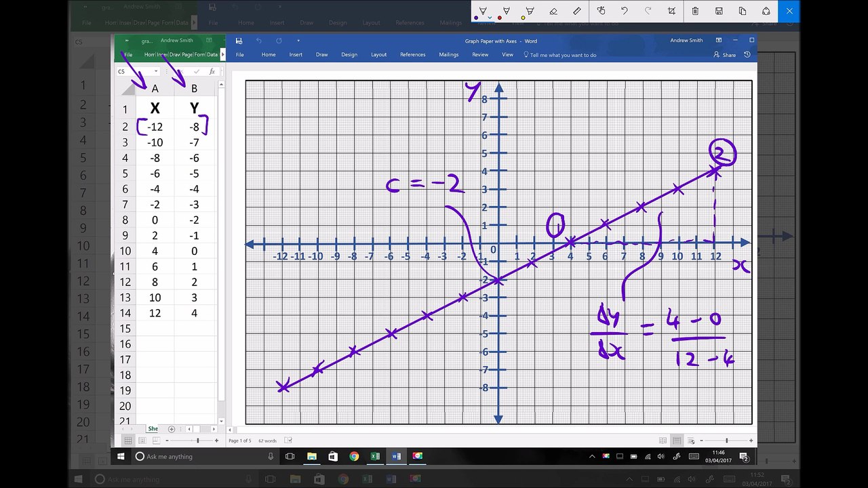Switch Excel to Page Layout view
868x488 pixels.
(x=142, y=441)
